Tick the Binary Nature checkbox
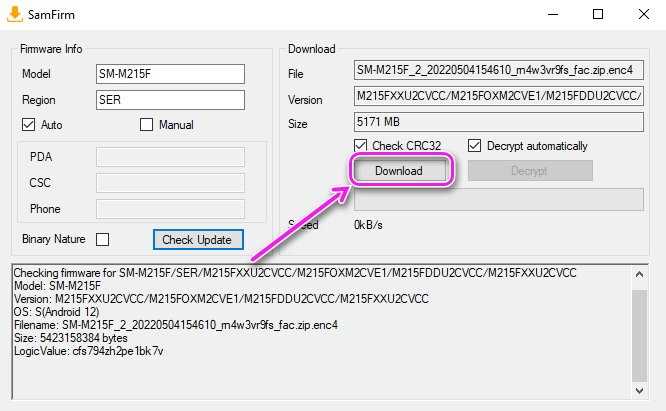 [x=102, y=239]
